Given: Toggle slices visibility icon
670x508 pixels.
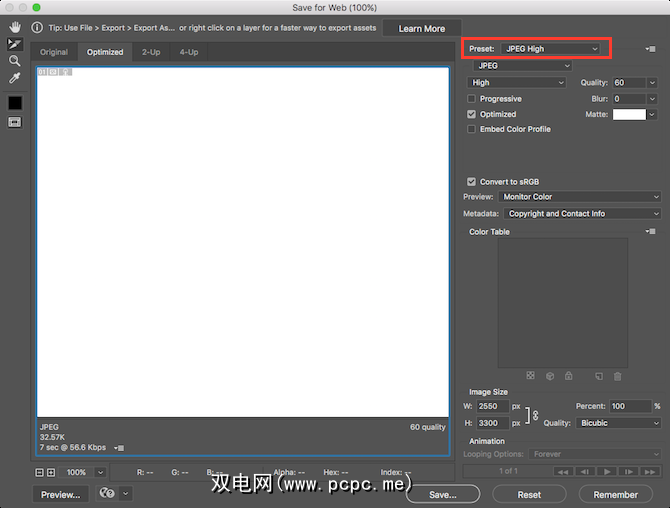Looking at the screenshot, I should click(15, 123).
